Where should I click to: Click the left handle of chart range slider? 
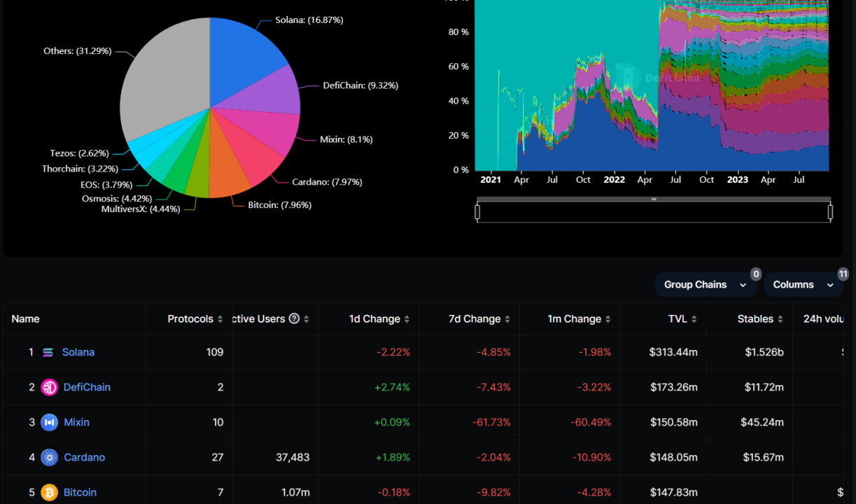pyautogui.click(x=477, y=211)
